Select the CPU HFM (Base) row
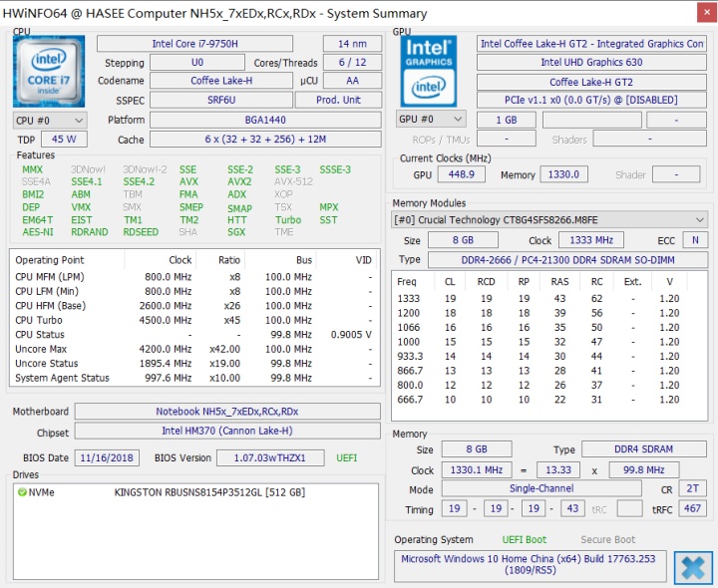Viewport: 718px width, 588px height. pos(194,306)
